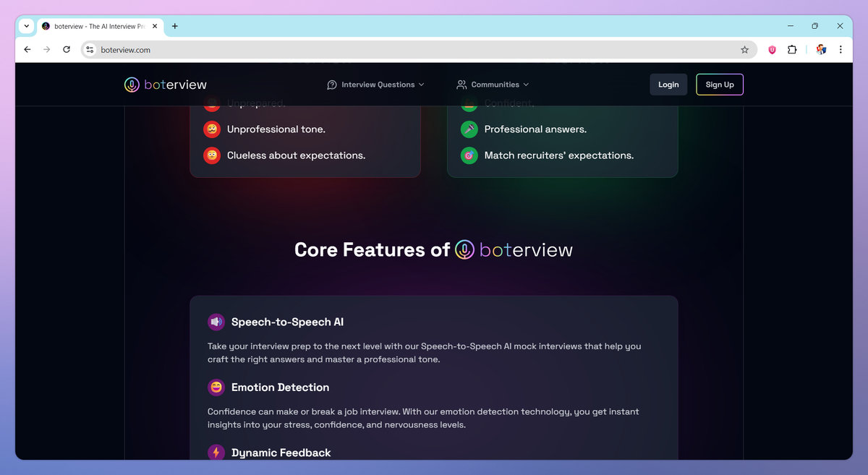Click the people icon next to Communities
The height and width of the screenshot is (475, 868).
(x=461, y=85)
